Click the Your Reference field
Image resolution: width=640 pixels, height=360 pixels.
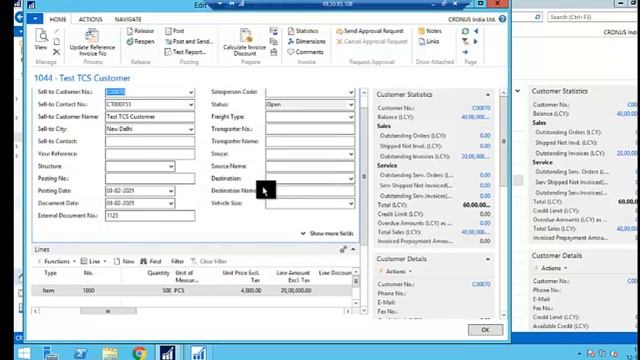click(150, 154)
